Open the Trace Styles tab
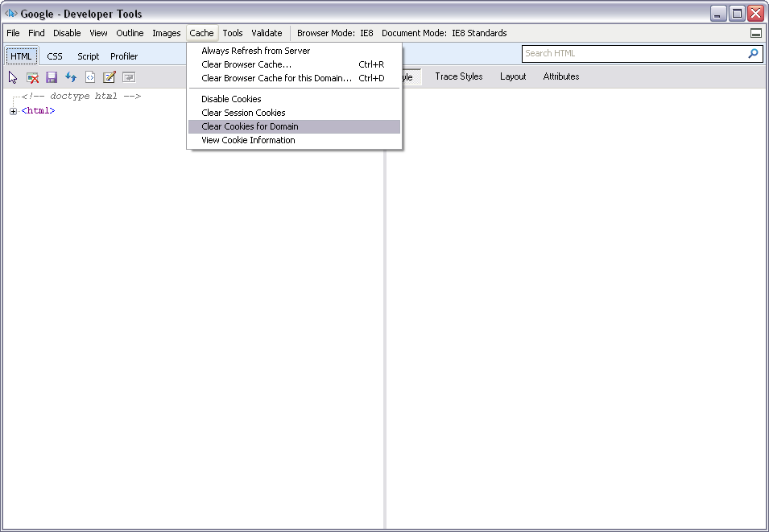The image size is (769, 532). point(458,76)
